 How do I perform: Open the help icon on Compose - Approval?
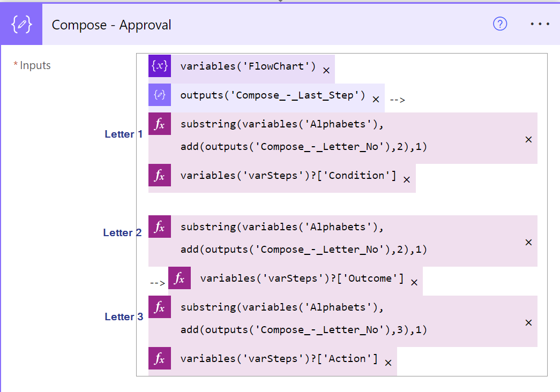point(499,24)
